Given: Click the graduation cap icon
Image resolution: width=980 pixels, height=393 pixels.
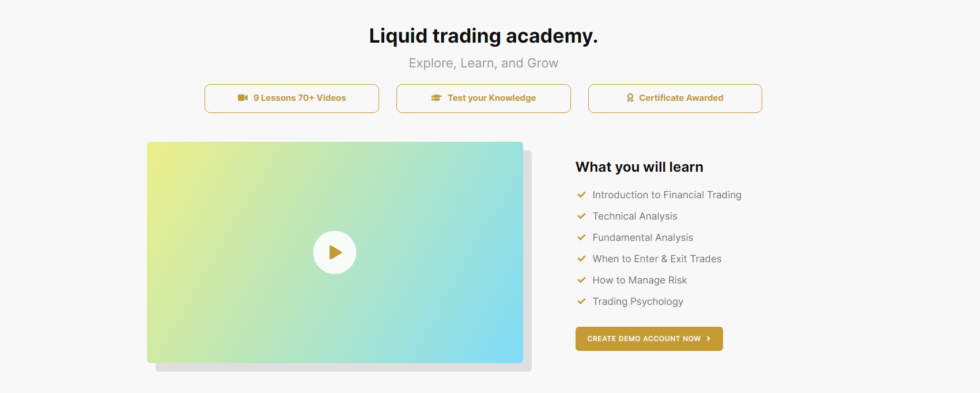Looking at the screenshot, I should (x=436, y=97).
